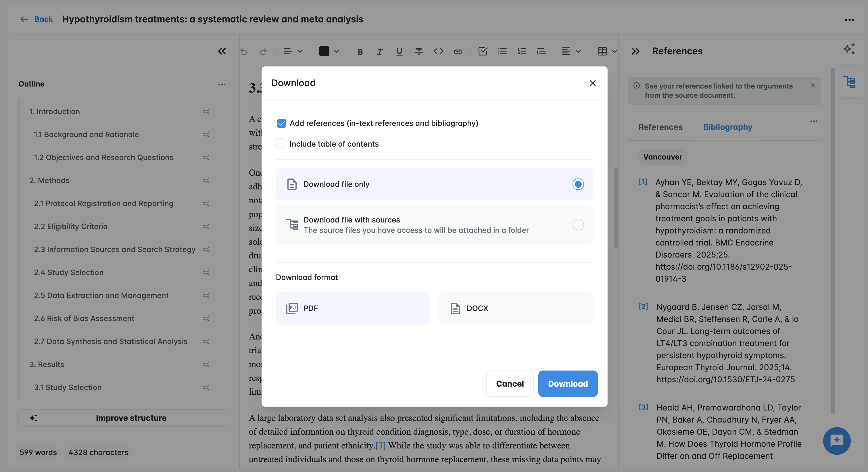
Task: Open the document options three-dot menu at top right
Action: click(x=850, y=20)
